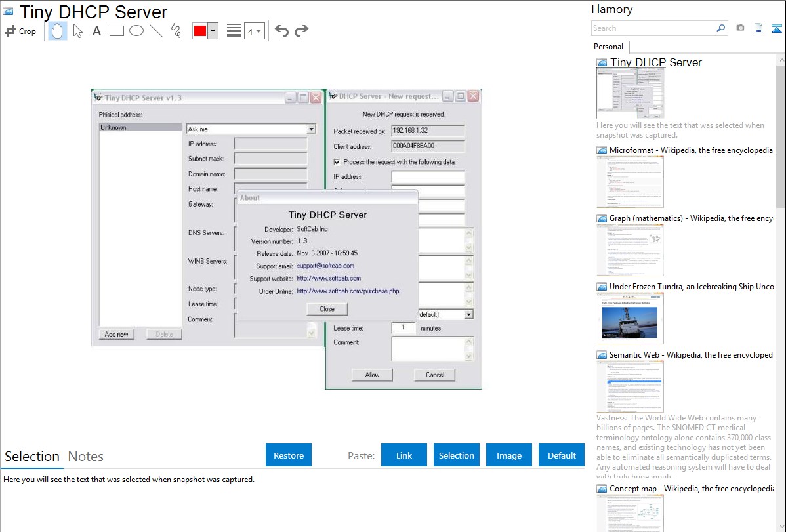Click Subnet mask field in Tiny DHCP Server window

pyautogui.click(x=271, y=159)
